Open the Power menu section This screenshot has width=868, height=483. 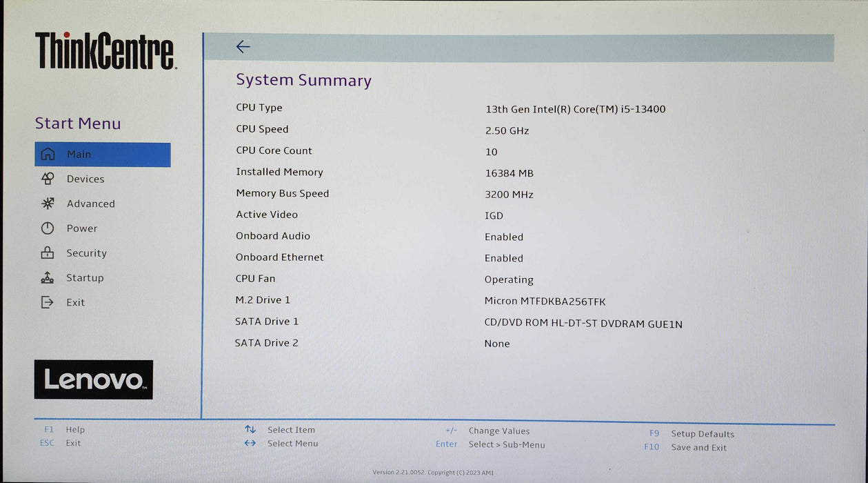click(x=82, y=228)
